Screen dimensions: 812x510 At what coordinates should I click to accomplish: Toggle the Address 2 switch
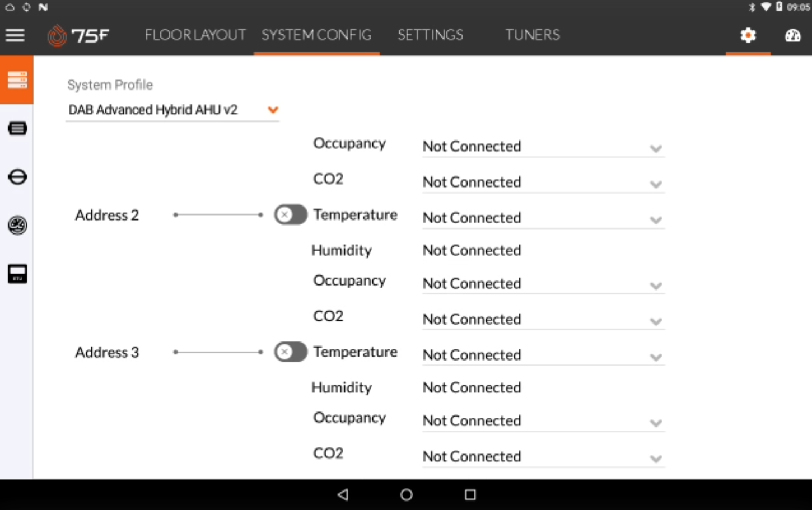coord(290,214)
